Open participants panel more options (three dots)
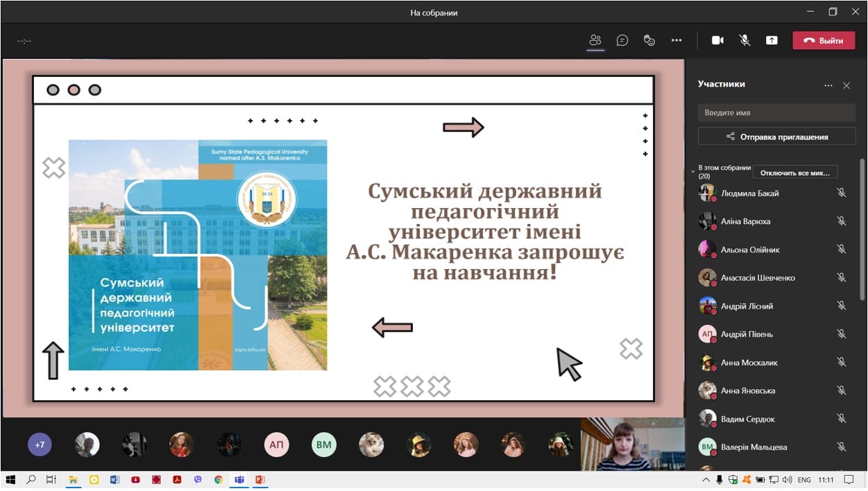The image size is (868, 491). click(x=828, y=85)
